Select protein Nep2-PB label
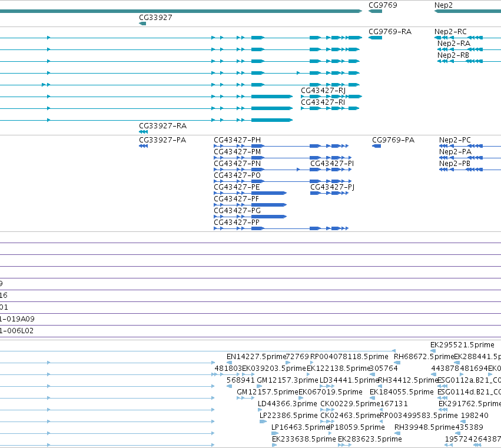Image resolution: width=501 pixels, height=448 pixels. pyautogui.click(x=454, y=164)
